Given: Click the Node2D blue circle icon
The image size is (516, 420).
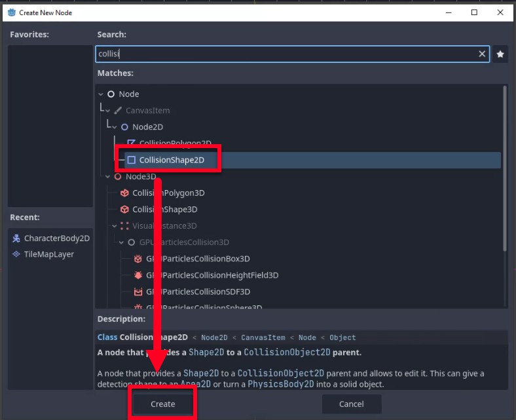Looking at the screenshot, I should 124,127.
